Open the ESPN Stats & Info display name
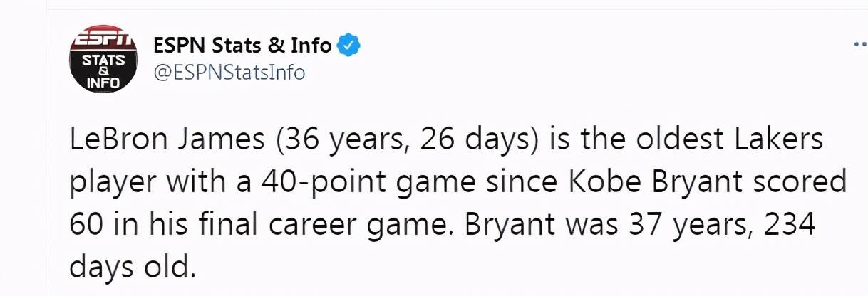868x296 pixels. [x=243, y=46]
